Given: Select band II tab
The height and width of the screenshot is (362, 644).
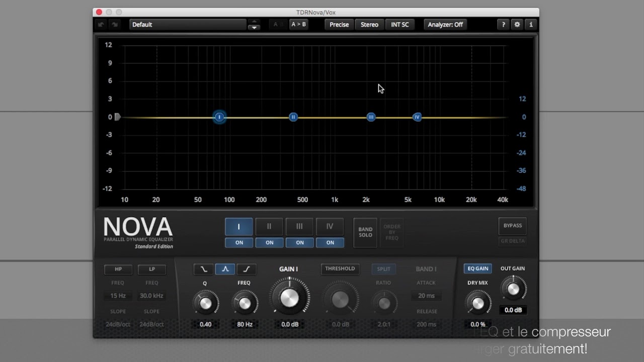Looking at the screenshot, I should [269, 227].
